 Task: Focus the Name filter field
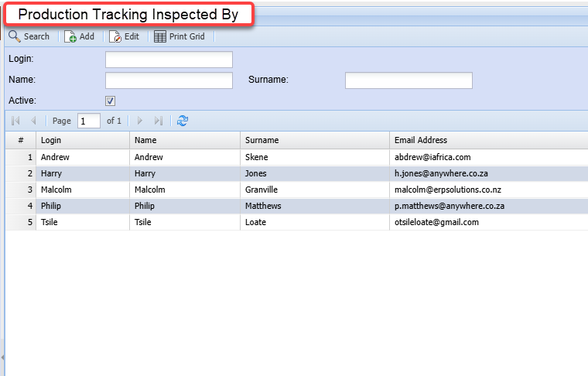[169, 80]
